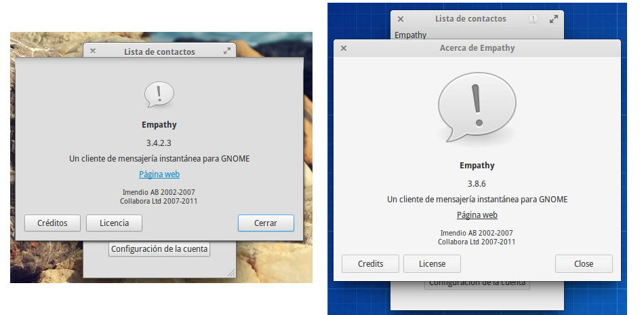The image size is (644, 315).
Task: Click the version text 3.8.6
Action: click(x=477, y=183)
